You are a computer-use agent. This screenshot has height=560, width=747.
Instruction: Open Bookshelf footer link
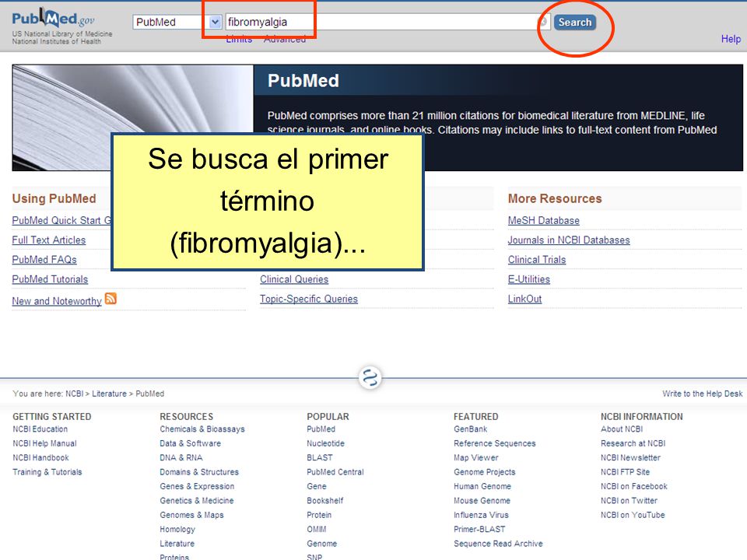click(x=325, y=500)
